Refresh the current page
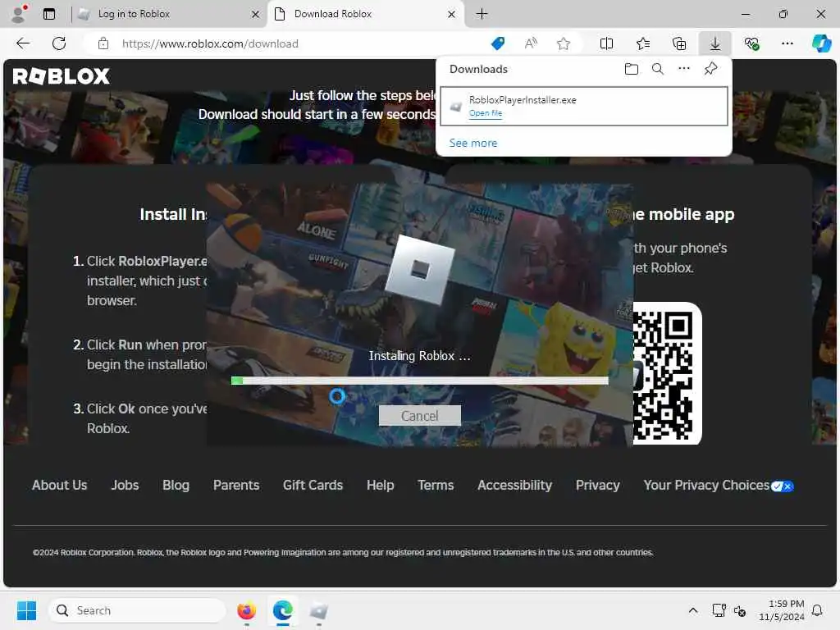 (x=59, y=43)
